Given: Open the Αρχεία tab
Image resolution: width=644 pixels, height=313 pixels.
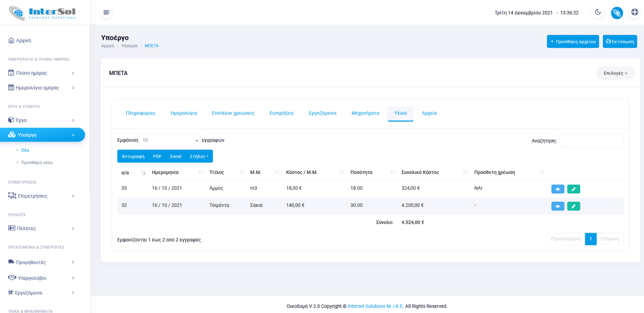Looking at the screenshot, I should coord(429,113).
